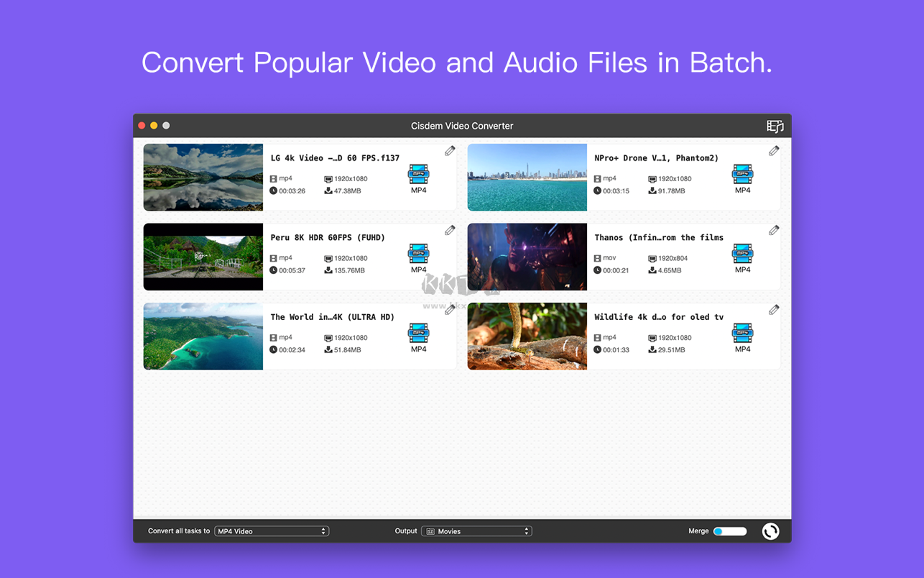924x578 pixels.
Task: Click the Peru 8K HDR video thumbnail
Action: (203, 257)
